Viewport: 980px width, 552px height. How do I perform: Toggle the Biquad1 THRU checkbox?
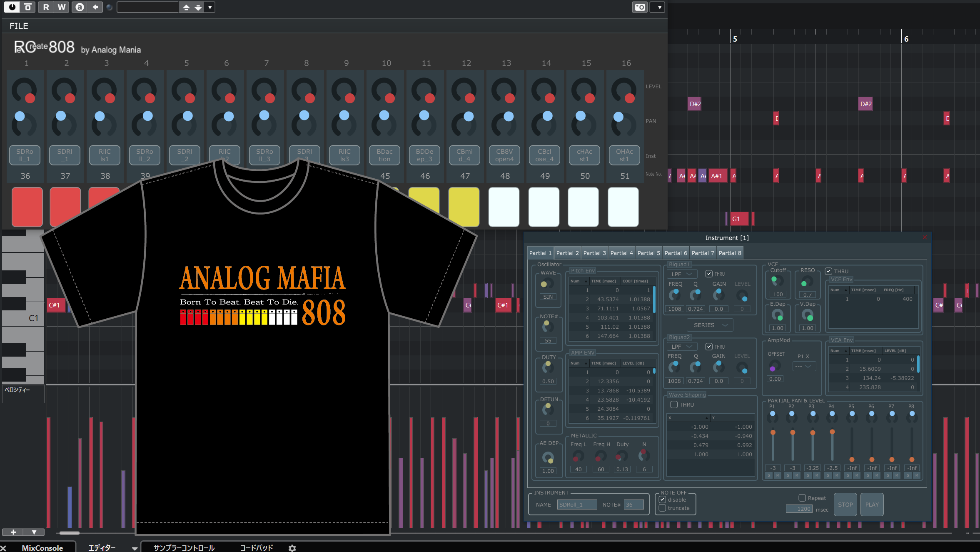[x=709, y=274]
